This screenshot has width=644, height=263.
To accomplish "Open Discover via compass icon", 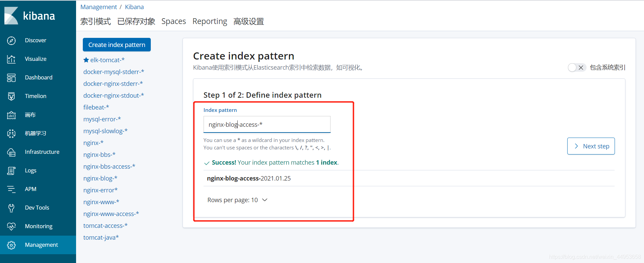I will click(x=11, y=41).
